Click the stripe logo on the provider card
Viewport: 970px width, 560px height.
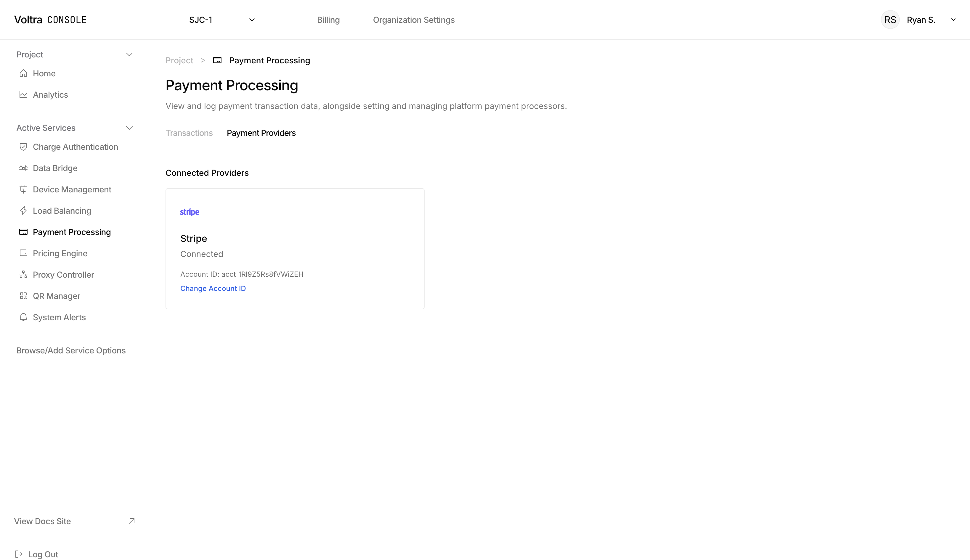tap(189, 212)
